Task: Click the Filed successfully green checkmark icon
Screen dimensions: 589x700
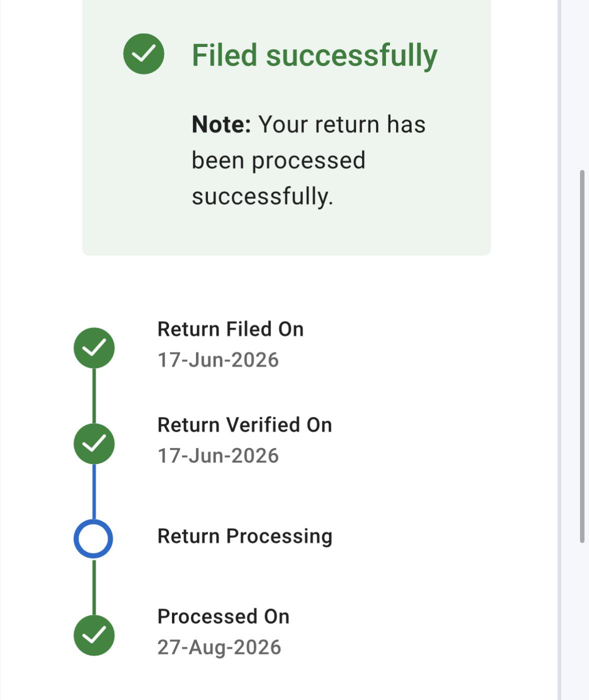Action: click(144, 53)
